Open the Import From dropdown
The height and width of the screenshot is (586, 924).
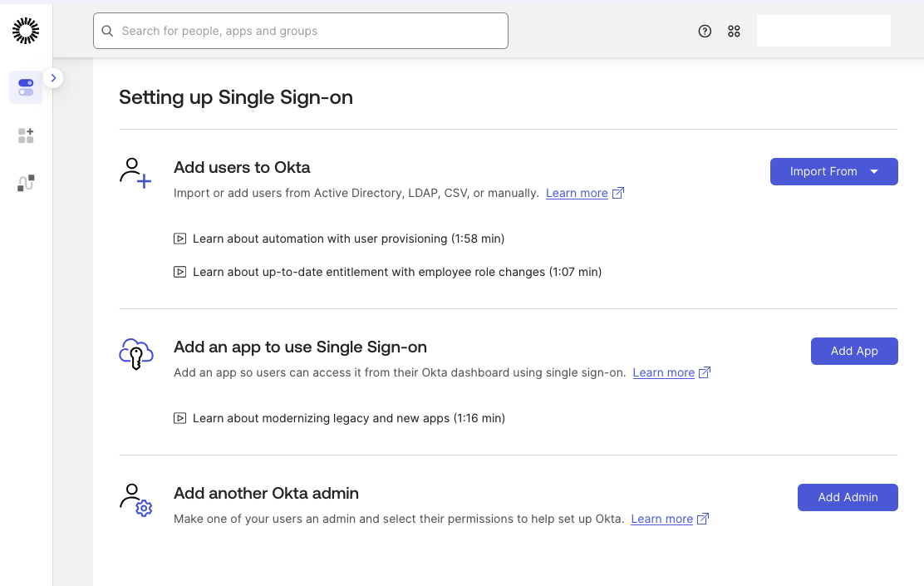tap(833, 171)
